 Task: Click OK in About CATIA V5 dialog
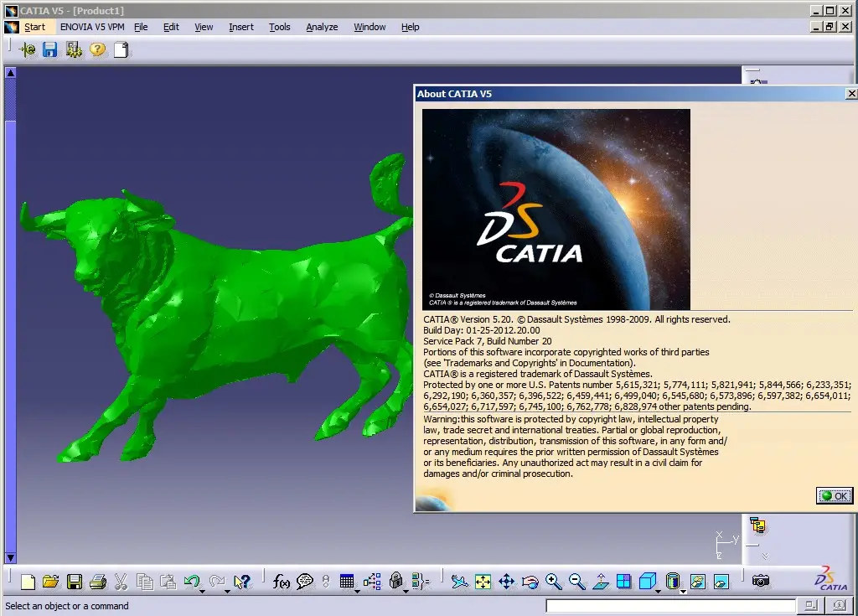(835, 495)
